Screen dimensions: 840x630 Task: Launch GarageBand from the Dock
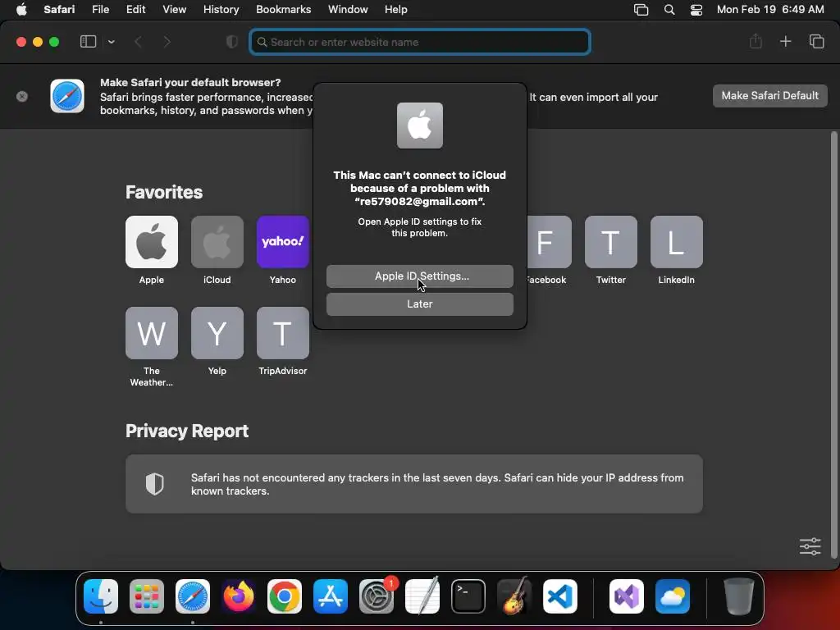[514, 596]
